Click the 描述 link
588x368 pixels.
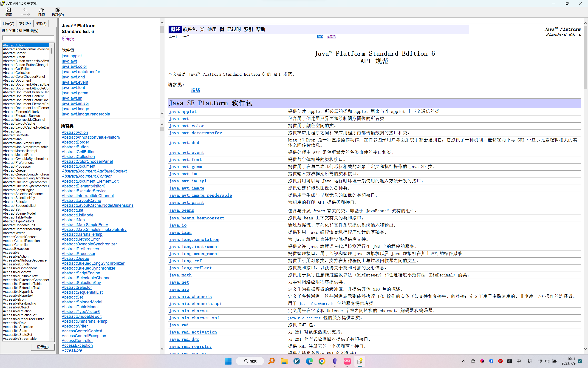click(x=195, y=90)
